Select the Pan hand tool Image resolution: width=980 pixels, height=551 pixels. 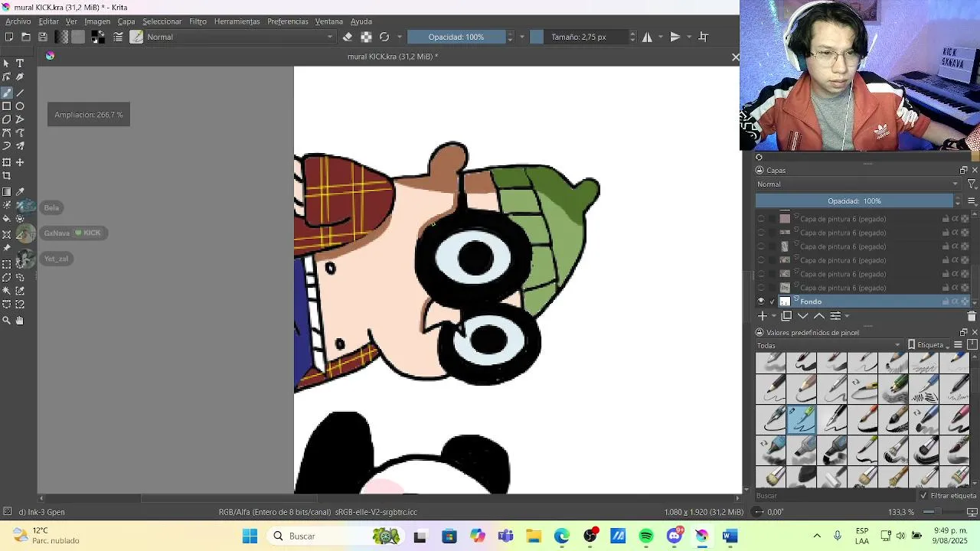coord(20,321)
